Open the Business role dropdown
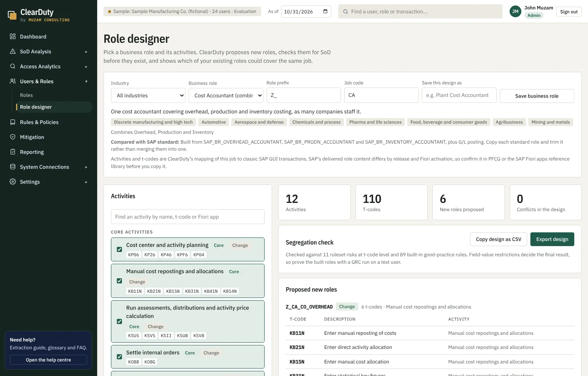 (226, 95)
